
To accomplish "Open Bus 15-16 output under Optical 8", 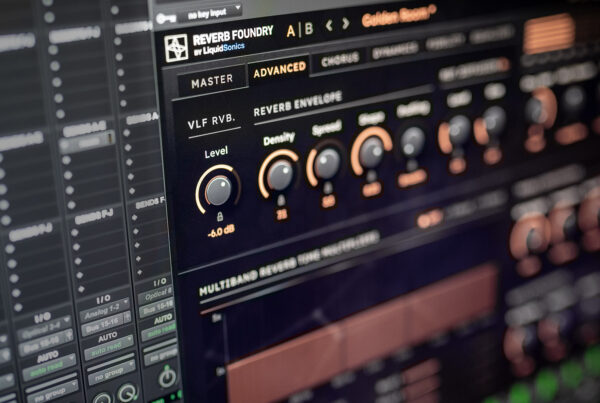I will (157, 308).
